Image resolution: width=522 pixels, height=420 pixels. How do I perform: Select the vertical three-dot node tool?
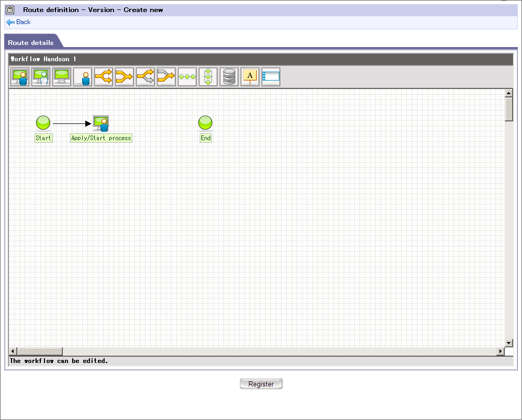pyautogui.click(x=208, y=77)
